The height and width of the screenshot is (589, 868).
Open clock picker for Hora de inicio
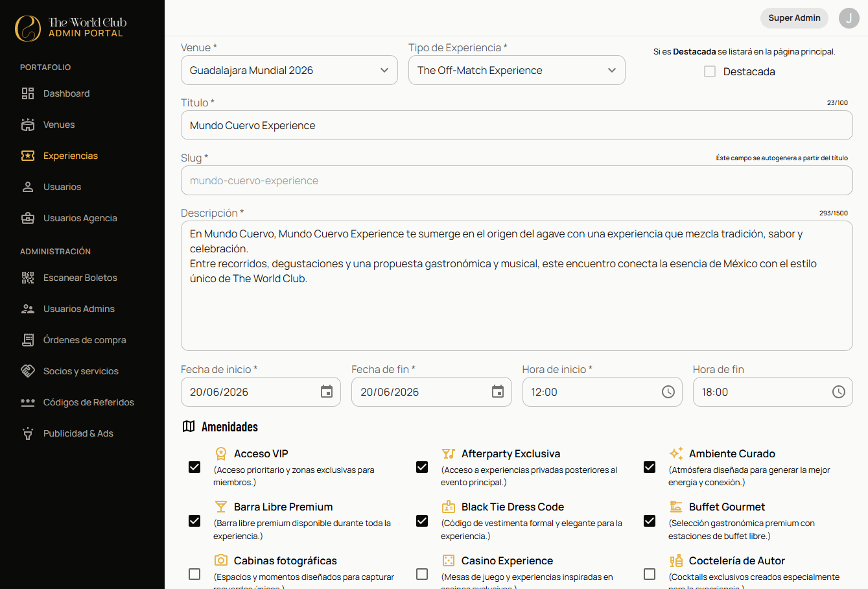668,392
